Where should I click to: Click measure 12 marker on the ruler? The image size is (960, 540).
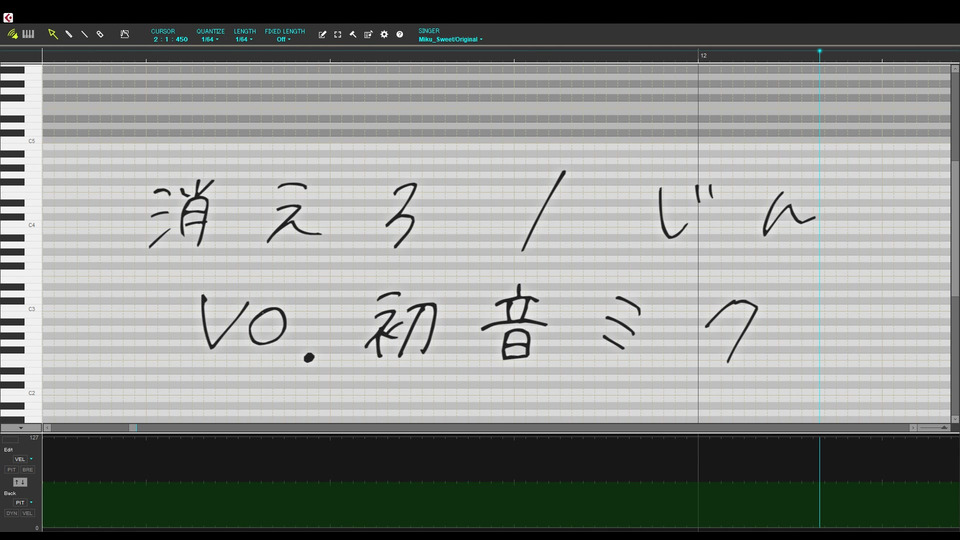click(703, 56)
